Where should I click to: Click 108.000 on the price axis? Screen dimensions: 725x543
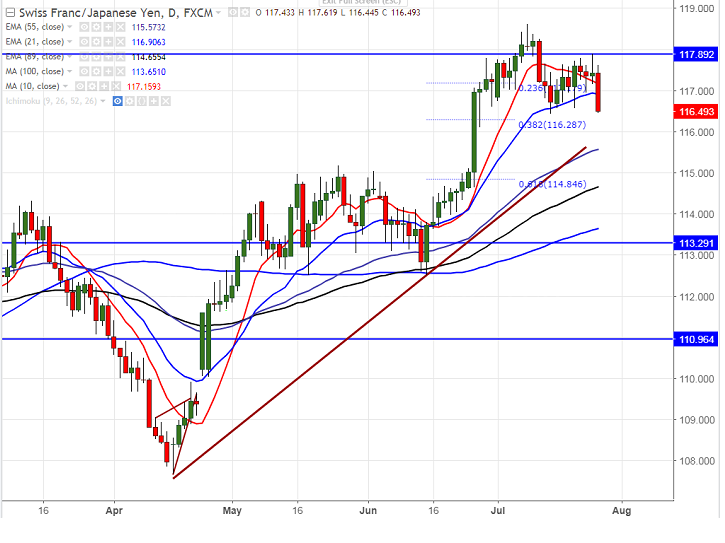click(696, 461)
